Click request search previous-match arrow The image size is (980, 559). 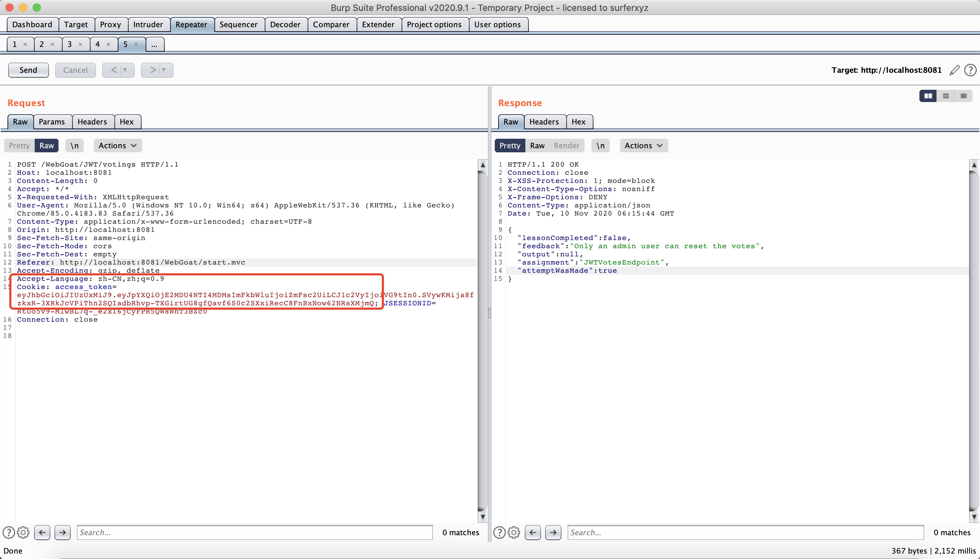tap(42, 532)
